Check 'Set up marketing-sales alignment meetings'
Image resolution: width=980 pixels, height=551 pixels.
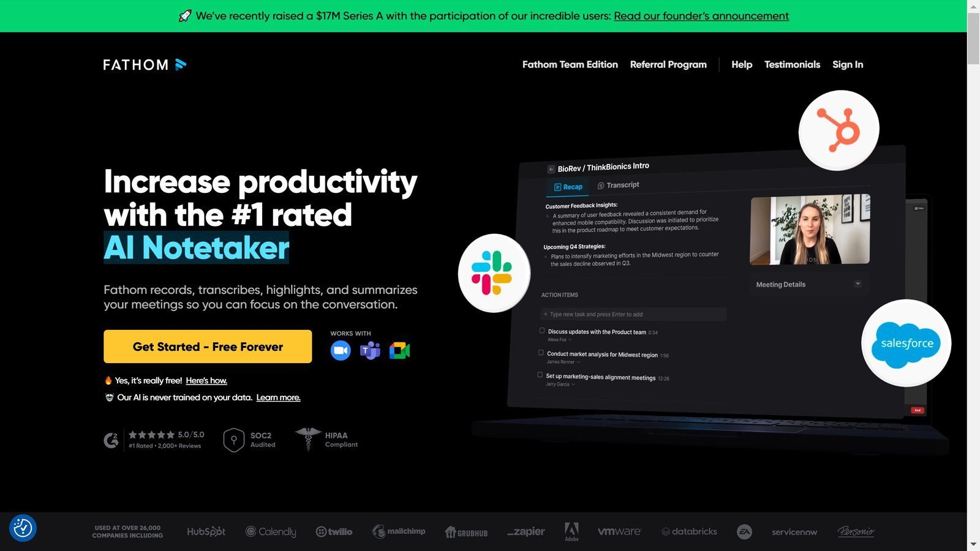click(540, 375)
